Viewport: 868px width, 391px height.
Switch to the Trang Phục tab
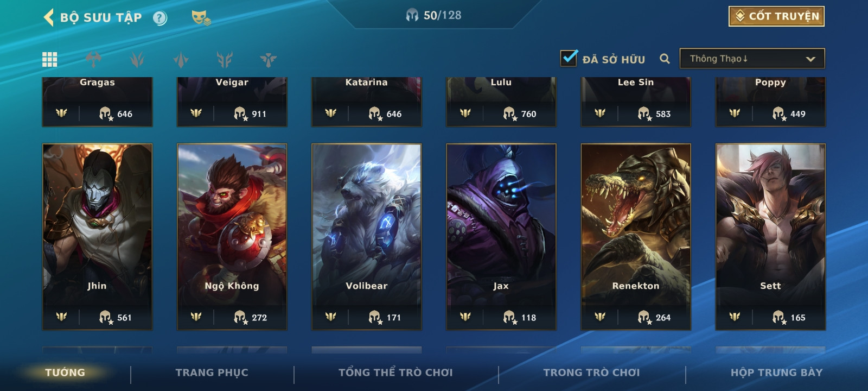click(x=212, y=373)
